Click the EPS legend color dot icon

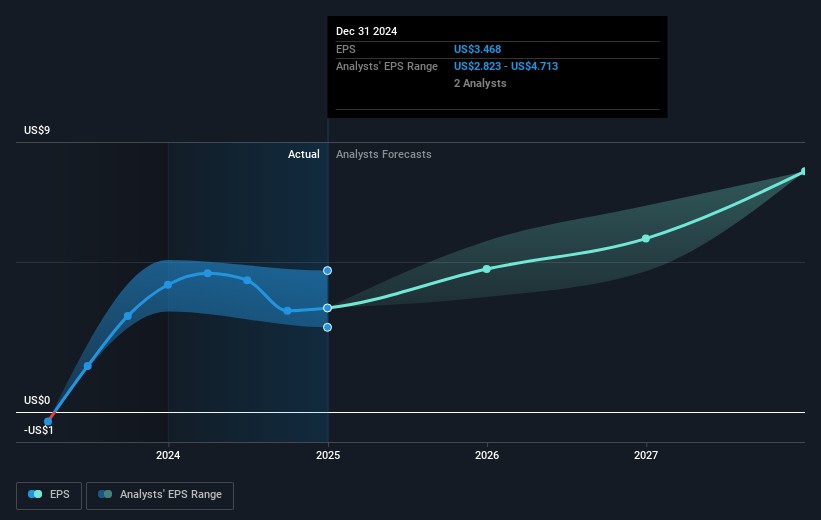(x=35, y=494)
